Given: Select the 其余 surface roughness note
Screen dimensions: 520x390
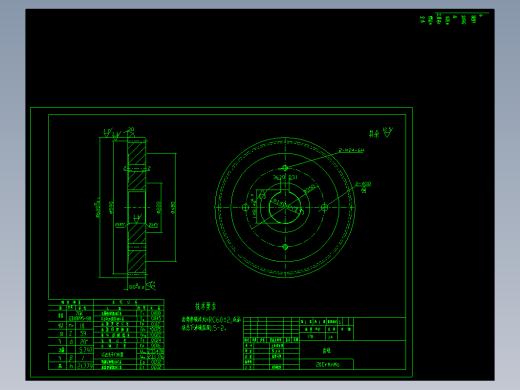Looking at the screenshot, I should 381,133.
